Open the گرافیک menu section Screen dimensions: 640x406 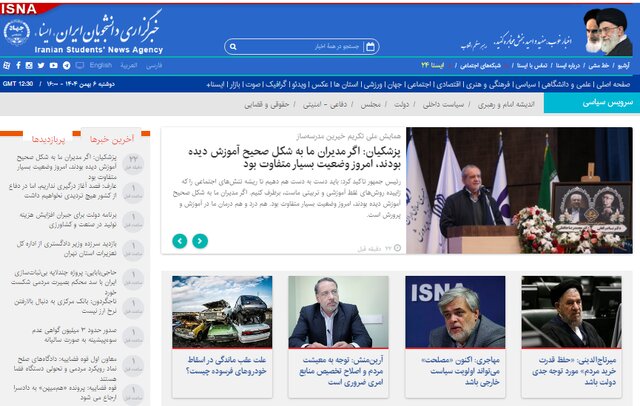[276, 84]
